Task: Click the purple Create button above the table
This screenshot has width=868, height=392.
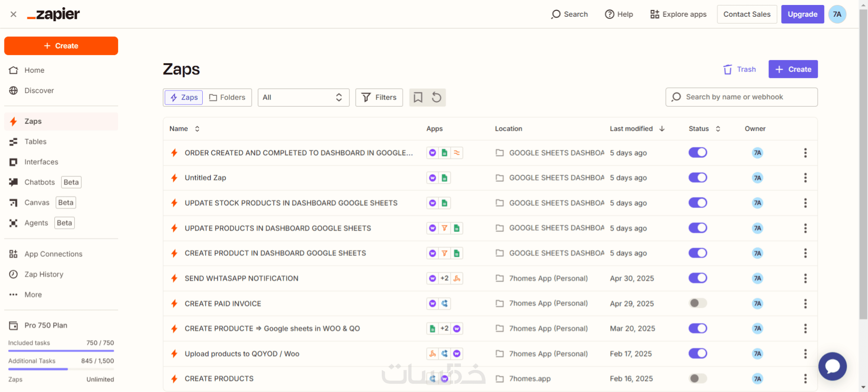Action: [x=793, y=70]
